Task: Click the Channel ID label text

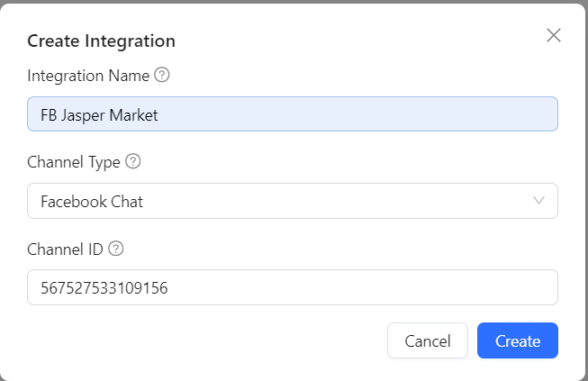Action: click(x=65, y=249)
